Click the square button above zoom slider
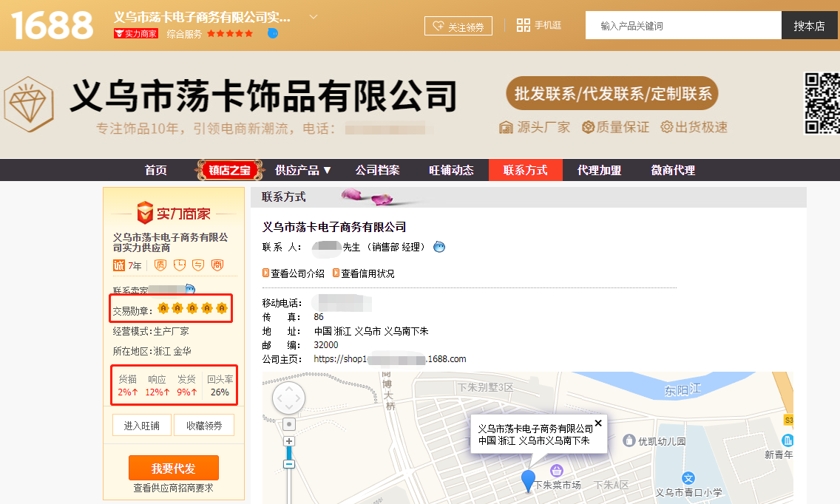Image resolution: width=840 pixels, height=504 pixels. [x=289, y=424]
